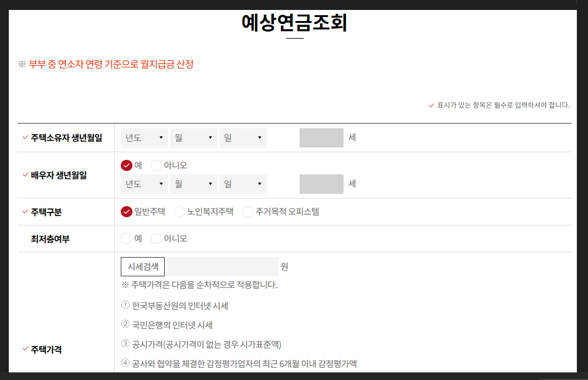The image size is (588, 380).
Task: Open the 주택소유자 일 dropdown
Action: pyautogui.click(x=242, y=138)
